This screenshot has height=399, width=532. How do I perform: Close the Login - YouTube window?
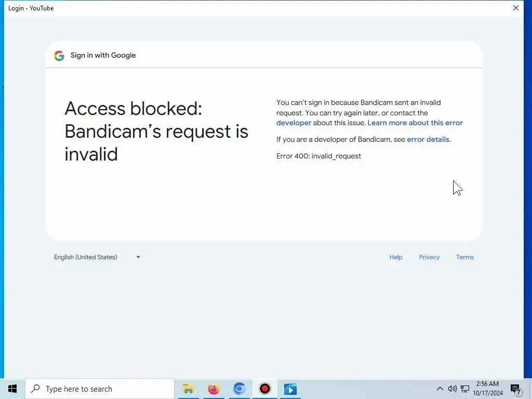pos(516,8)
